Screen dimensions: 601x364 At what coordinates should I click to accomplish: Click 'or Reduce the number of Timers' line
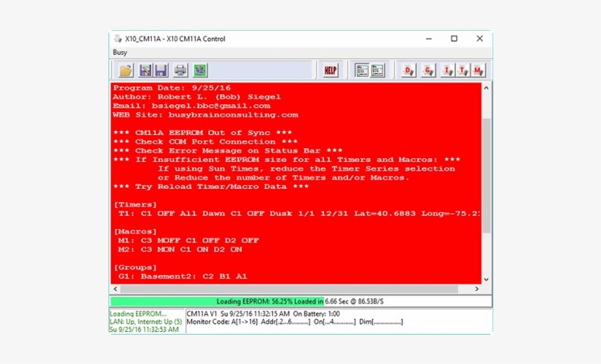click(x=283, y=178)
